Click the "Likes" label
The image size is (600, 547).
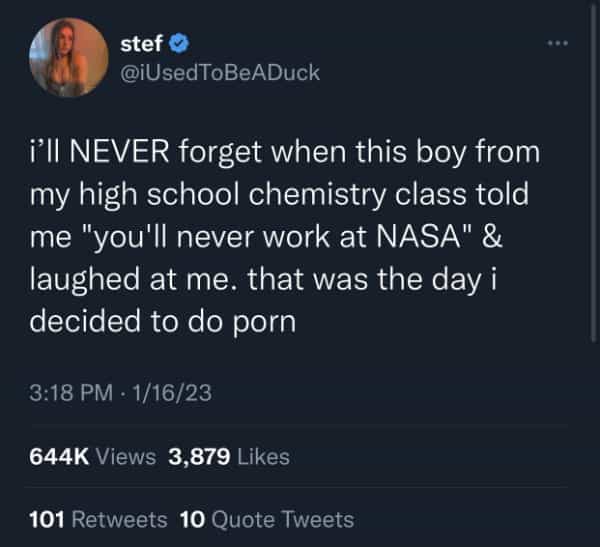coord(263,457)
